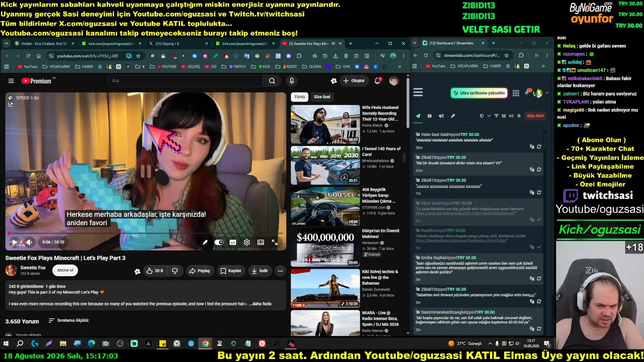This screenshot has width=644, height=362.
Task: Toggle the autoplay switch in the player
Action: (219, 242)
